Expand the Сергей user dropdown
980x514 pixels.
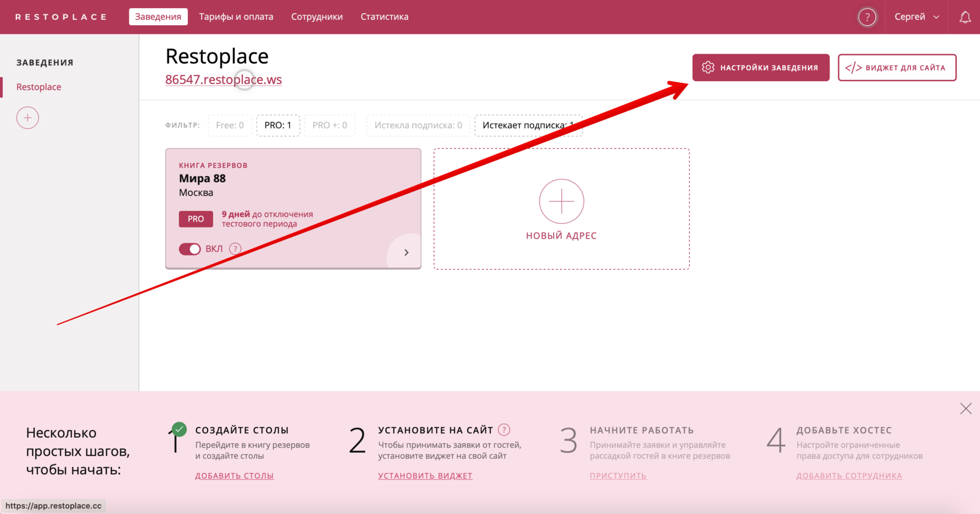click(916, 17)
